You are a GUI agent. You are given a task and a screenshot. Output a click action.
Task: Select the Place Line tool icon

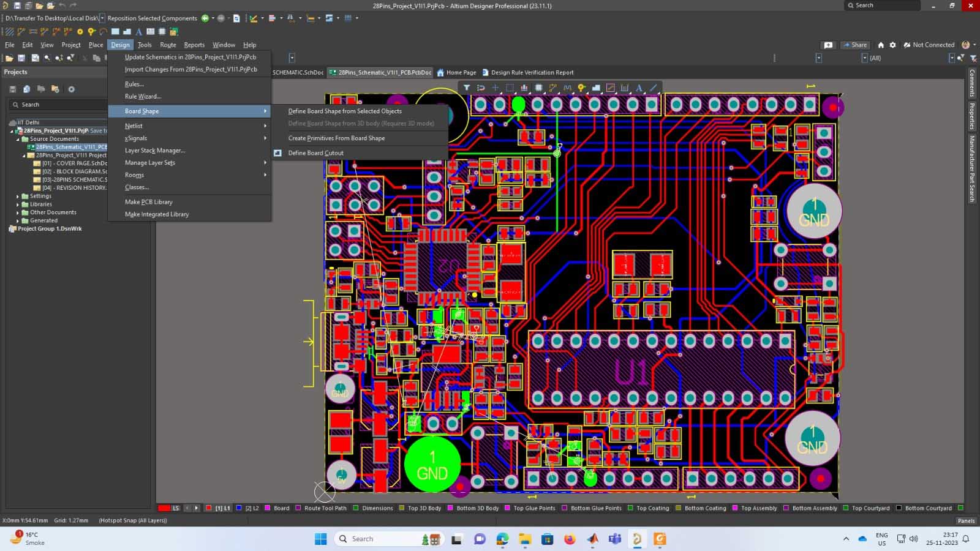(x=654, y=88)
